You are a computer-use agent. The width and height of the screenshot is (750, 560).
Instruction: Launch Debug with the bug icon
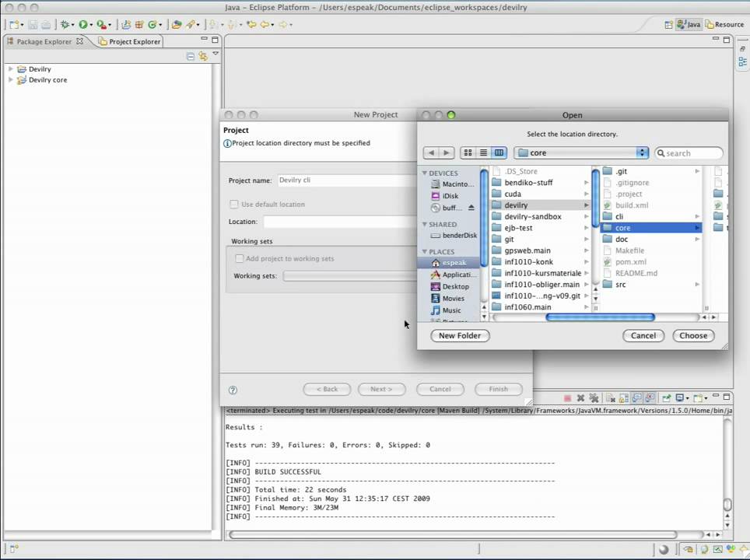65,24
